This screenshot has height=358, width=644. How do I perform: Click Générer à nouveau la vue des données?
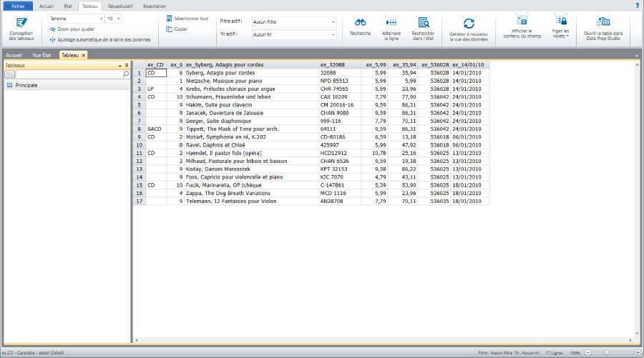pyautogui.click(x=468, y=24)
